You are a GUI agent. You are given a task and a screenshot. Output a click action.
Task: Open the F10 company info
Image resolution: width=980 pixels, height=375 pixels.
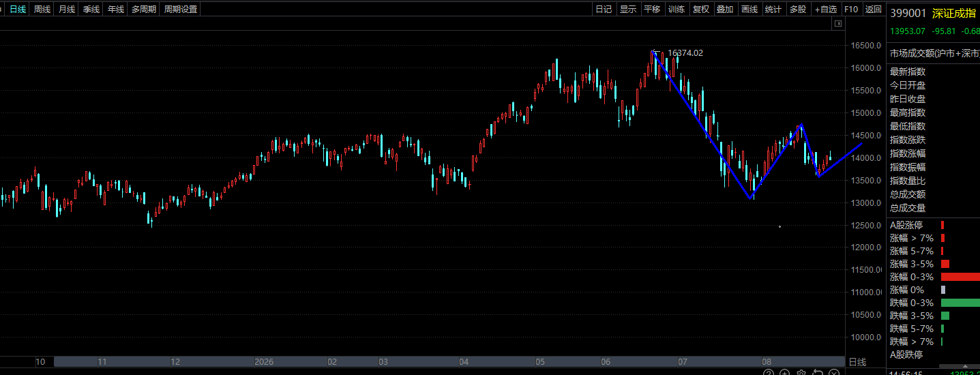pos(851,9)
